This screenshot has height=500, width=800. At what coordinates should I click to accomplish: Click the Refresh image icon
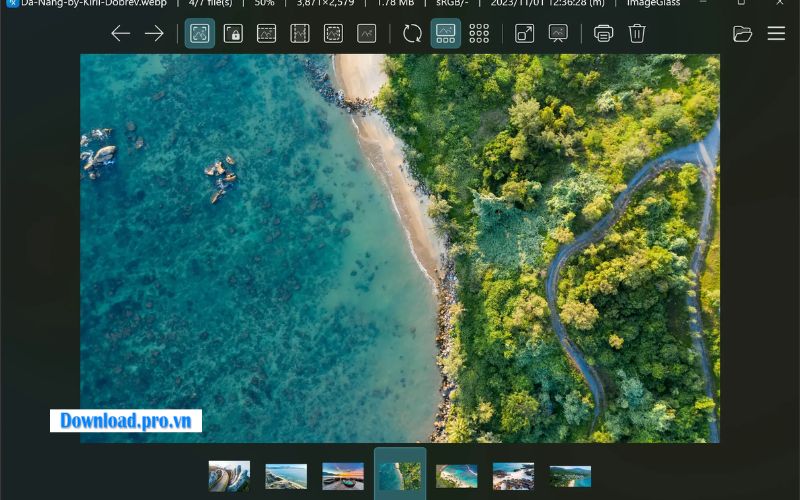pyautogui.click(x=412, y=34)
